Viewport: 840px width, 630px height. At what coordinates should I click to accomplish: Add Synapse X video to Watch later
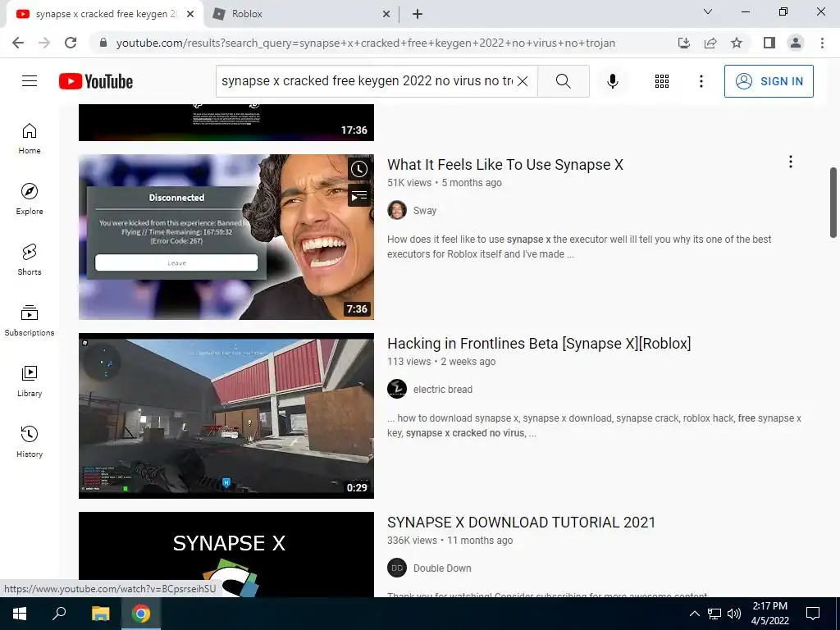(x=359, y=169)
